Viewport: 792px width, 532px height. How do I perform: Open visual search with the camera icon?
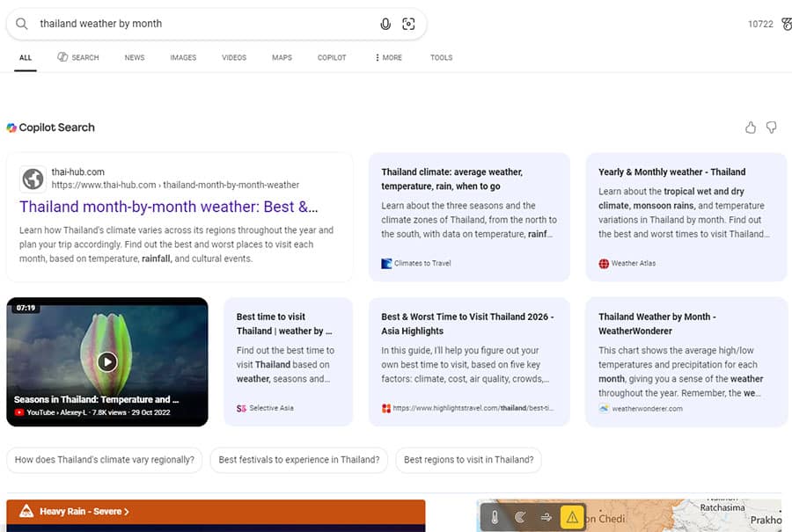click(x=408, y=24)
